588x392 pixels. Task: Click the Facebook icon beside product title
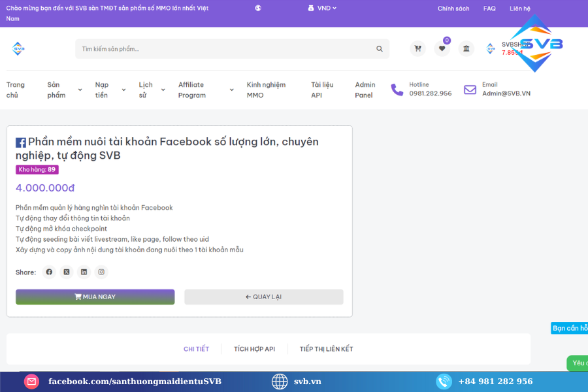tap(21, 142)
